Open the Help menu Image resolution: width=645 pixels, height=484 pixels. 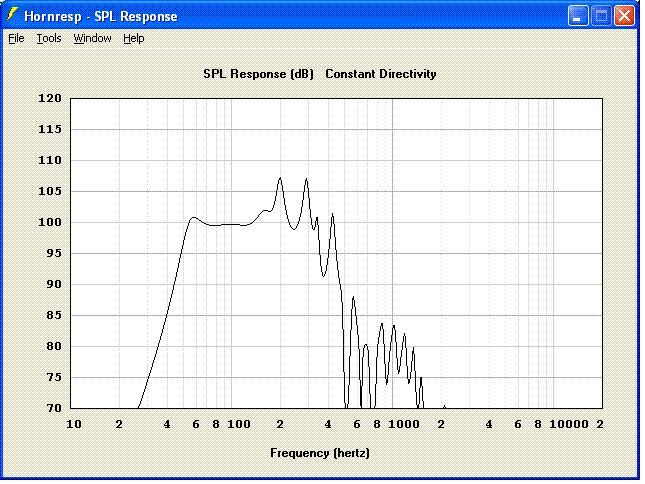click(x=134, y=38)
